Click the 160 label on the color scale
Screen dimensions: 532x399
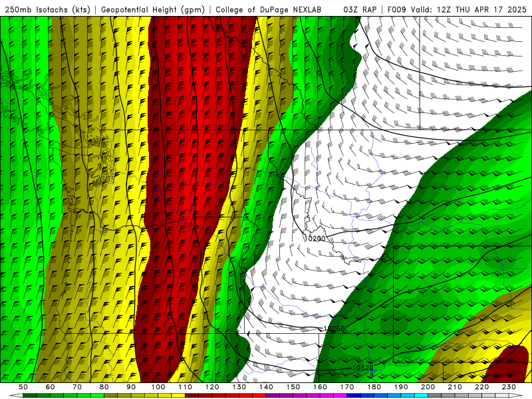[x=320, y=387]
